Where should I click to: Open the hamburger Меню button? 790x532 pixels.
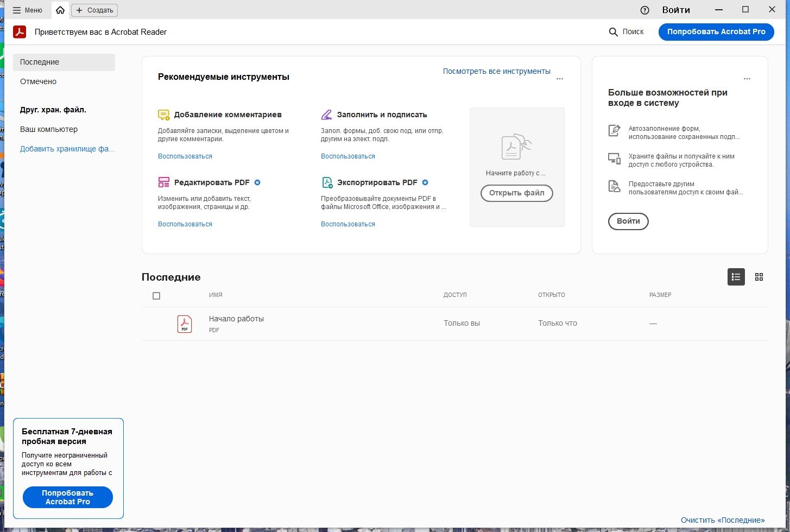coord(27,10)
